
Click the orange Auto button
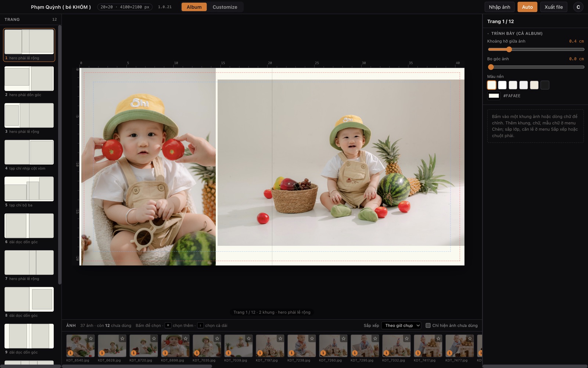527,7
